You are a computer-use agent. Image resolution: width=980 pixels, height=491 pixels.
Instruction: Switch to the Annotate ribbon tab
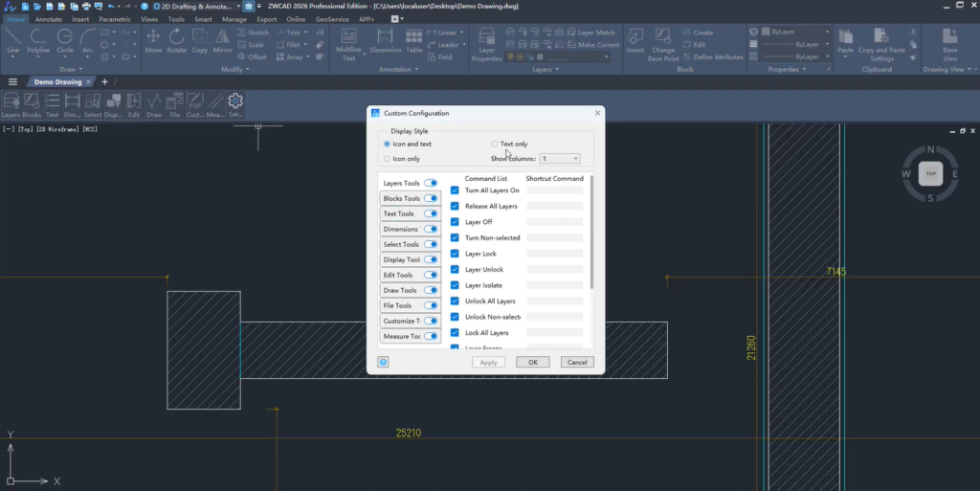[48, 19]
